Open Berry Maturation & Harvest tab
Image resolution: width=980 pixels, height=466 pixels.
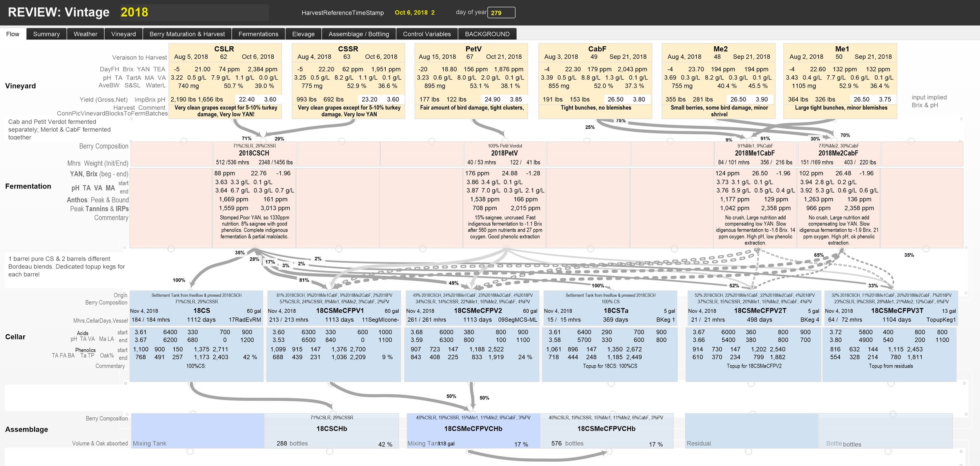187,34
